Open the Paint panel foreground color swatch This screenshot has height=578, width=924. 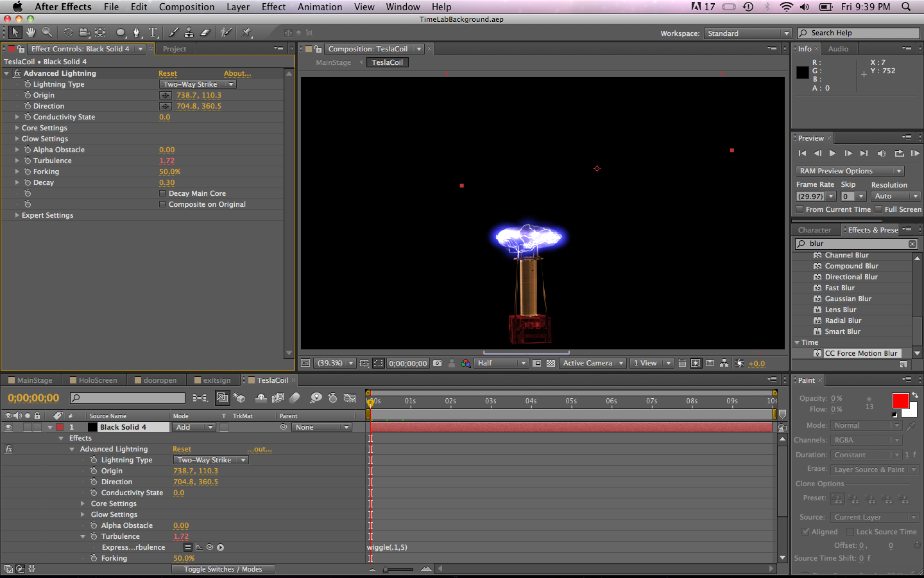pyautogui.click(x=900, y=402)
